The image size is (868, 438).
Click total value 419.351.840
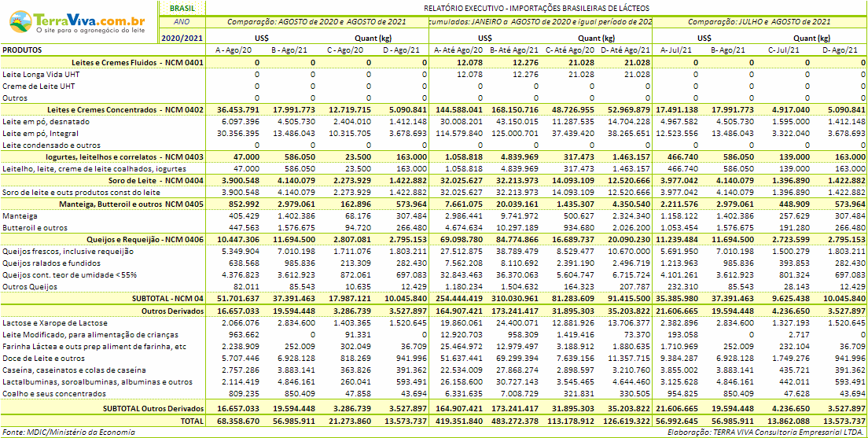459,421
